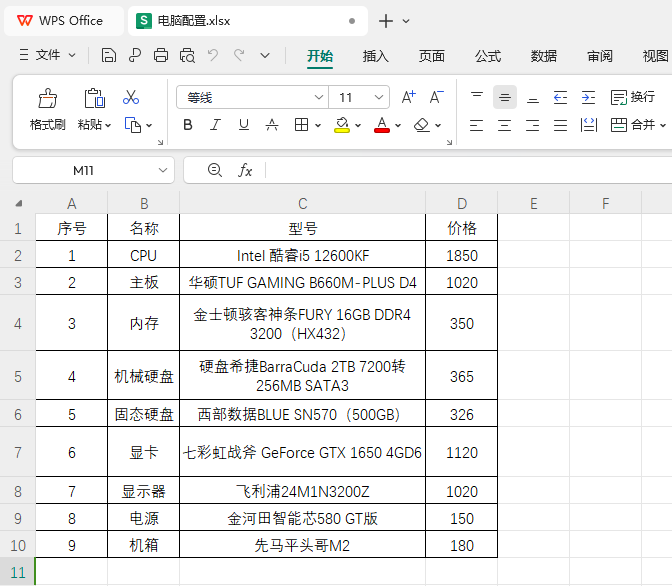The width and height of the screenshot is (672, 586).
Task: Toggle middle vertical alignment
Action: (x=505, y=97)
